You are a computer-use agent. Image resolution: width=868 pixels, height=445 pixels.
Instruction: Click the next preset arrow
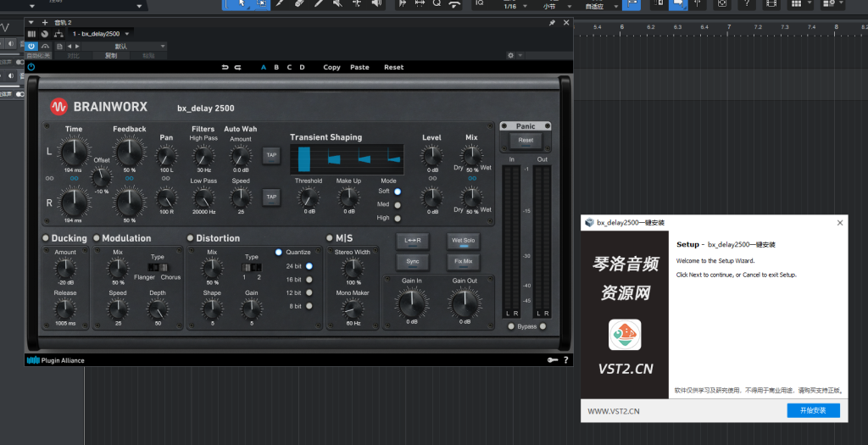(x=77, y=47)
